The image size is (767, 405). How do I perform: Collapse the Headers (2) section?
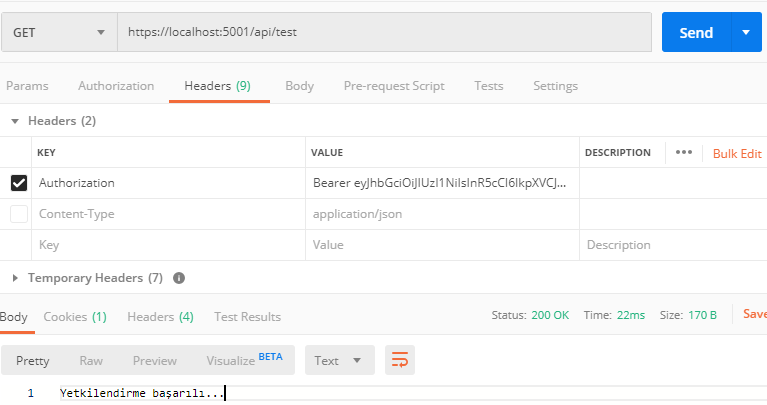click(x=15, y=121)
